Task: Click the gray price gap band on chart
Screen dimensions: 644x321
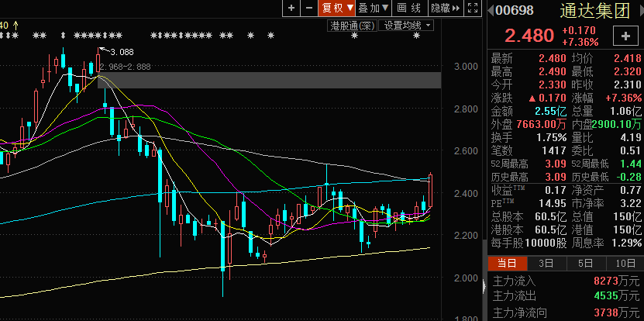Action: [x=271, y=80]
